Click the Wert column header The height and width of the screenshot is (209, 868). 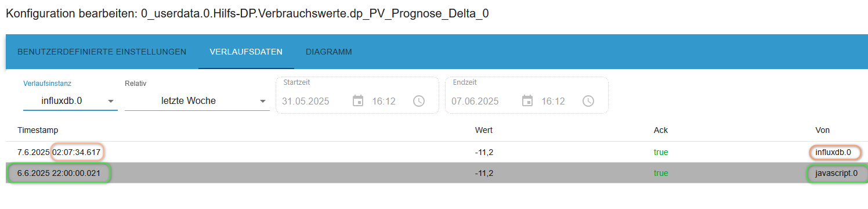click(x=483, y=130)
